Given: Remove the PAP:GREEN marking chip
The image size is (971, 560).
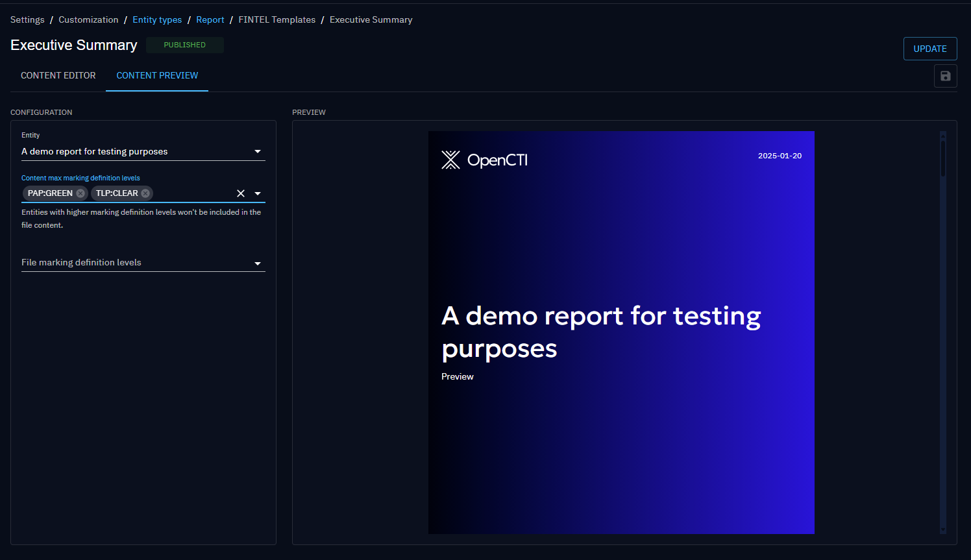Looking at the screenshot, I should point(80,193).
